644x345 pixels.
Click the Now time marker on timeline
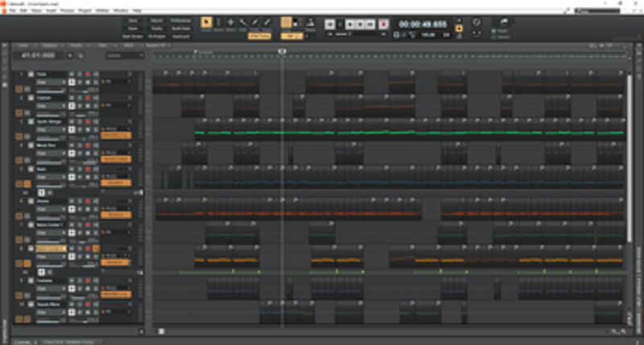[x=283, y=51]
